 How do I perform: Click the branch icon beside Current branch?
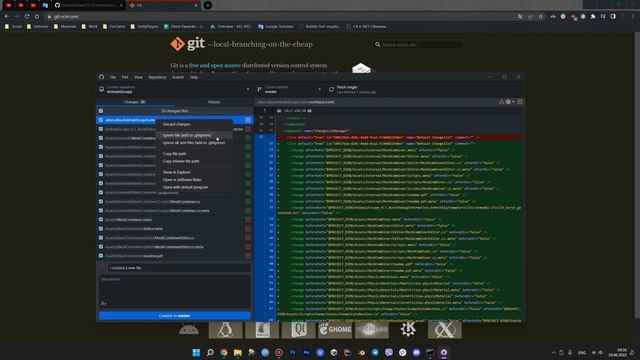[x=259, y=89]
